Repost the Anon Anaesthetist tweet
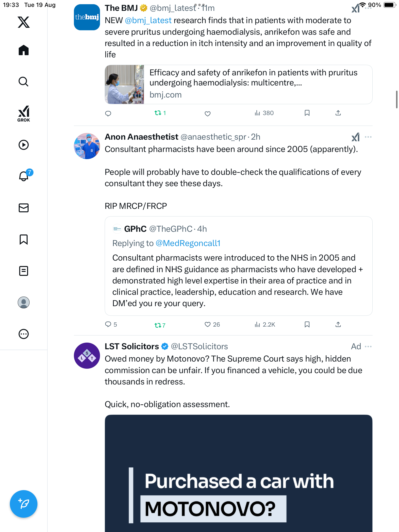 tap(158, 325)
